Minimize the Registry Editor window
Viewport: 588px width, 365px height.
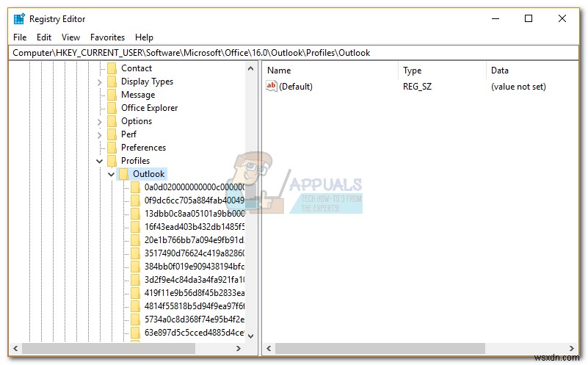pyautogui.click(x=496, y=18)
